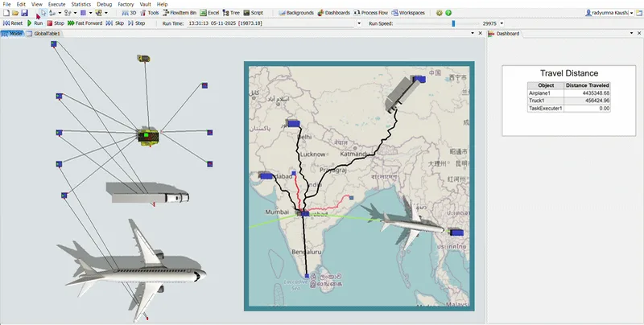
Task: Open the Tools toolbox
Action: point(150,13)
